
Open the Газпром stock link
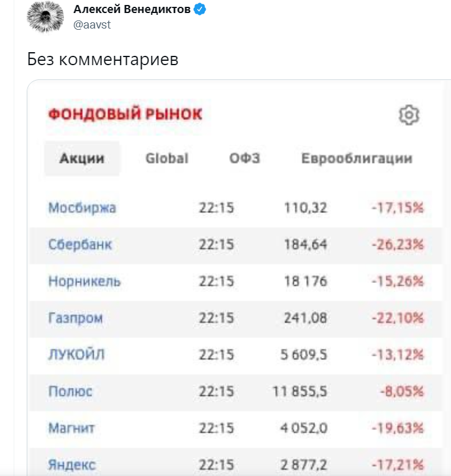click(75, 318)
